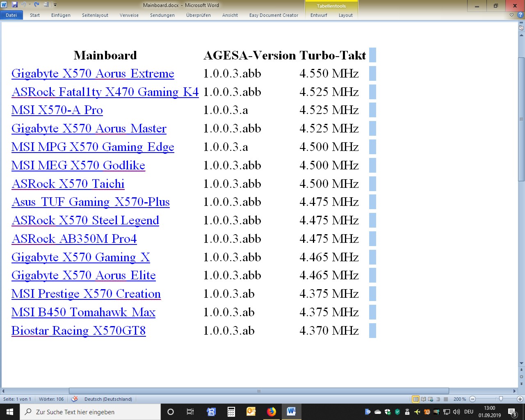Open the ASRock AB350M Pro4 link
The image size is (525, 420).
[x=74, y=239]
